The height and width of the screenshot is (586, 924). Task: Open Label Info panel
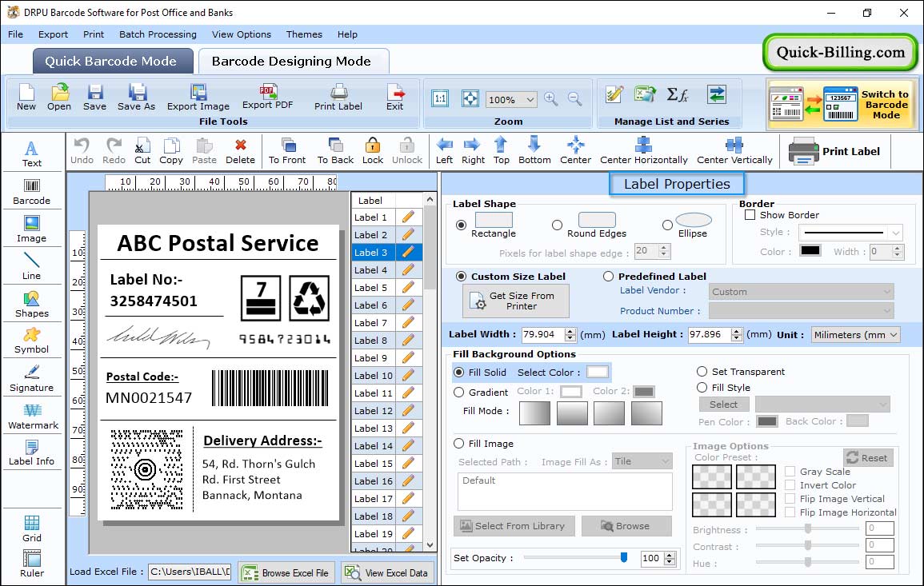32,453
